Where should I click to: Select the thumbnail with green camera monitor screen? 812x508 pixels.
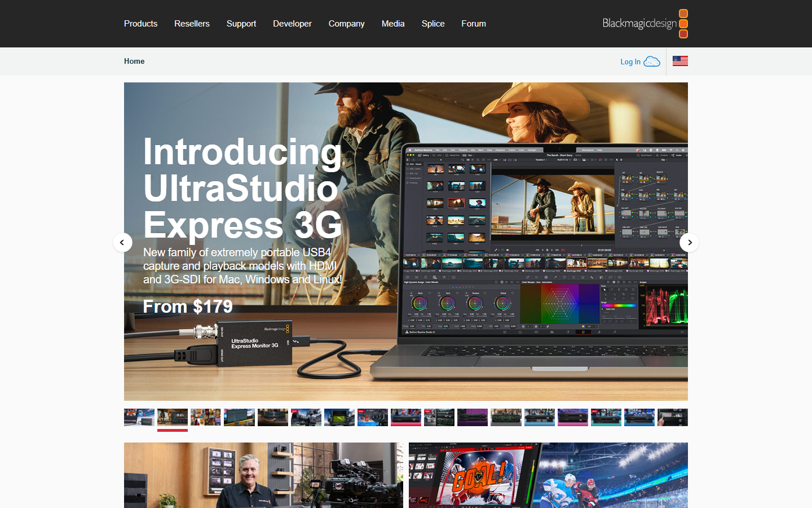click(339, 417)
